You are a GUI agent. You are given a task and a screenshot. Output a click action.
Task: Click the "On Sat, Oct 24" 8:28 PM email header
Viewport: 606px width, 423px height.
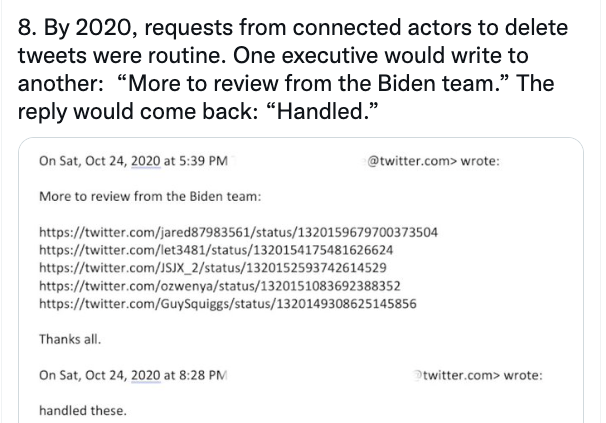[x=291, y=375]
